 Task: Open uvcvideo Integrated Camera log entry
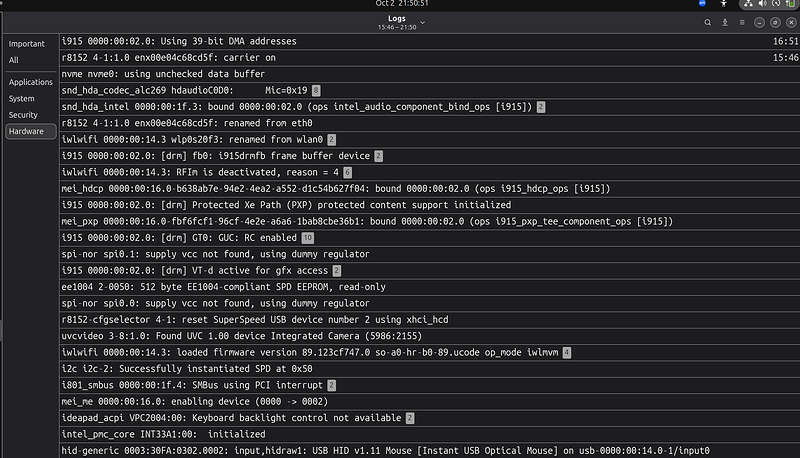point(430,336)
